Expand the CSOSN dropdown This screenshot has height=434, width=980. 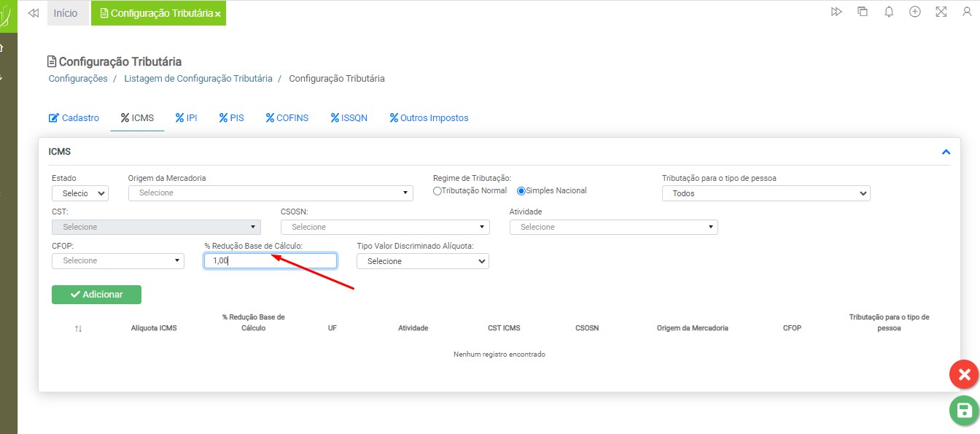385,227
